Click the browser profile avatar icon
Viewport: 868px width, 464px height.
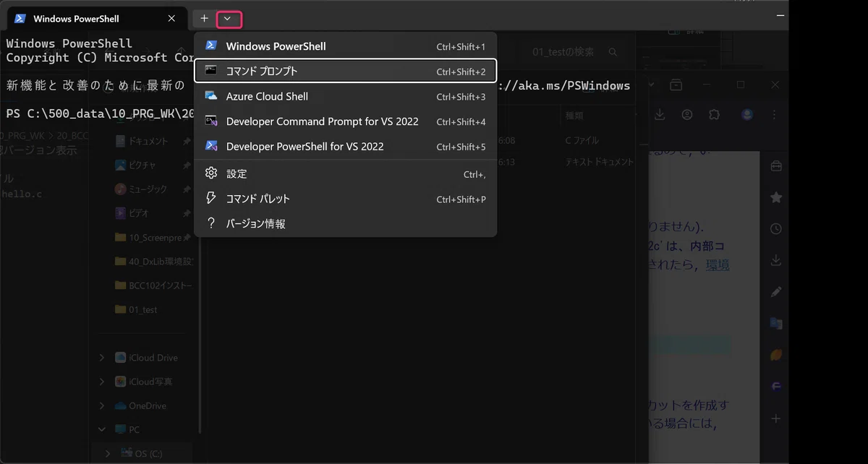pos(748,114)
